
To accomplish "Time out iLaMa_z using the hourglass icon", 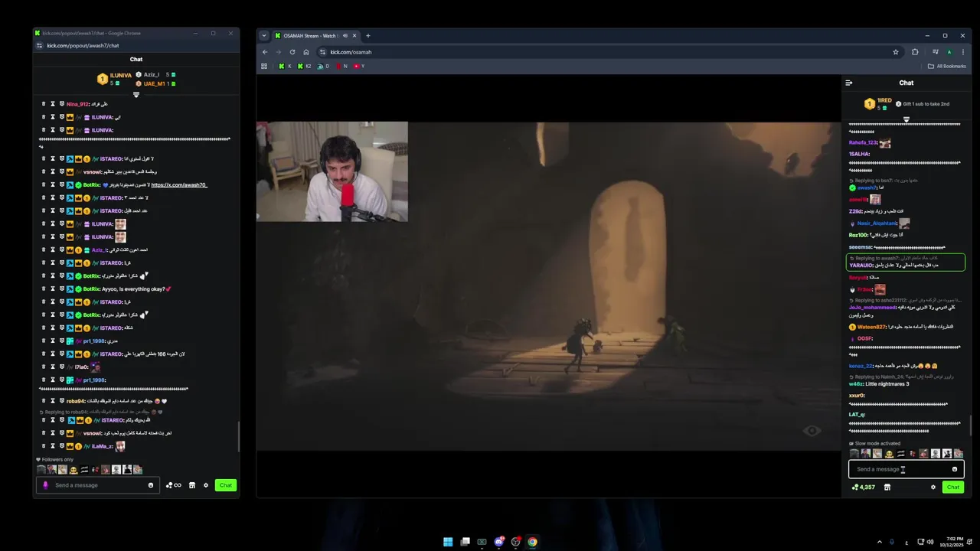I will [53, 445].
